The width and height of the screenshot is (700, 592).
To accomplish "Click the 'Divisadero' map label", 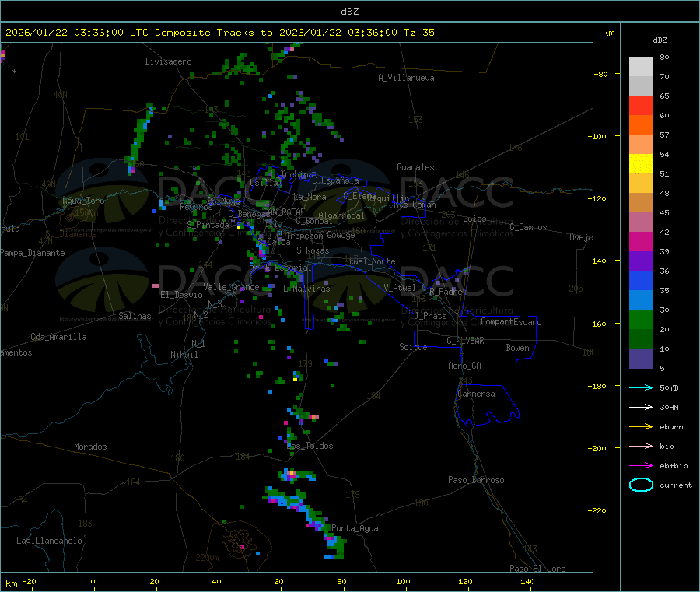I will (x=168, y=61).
